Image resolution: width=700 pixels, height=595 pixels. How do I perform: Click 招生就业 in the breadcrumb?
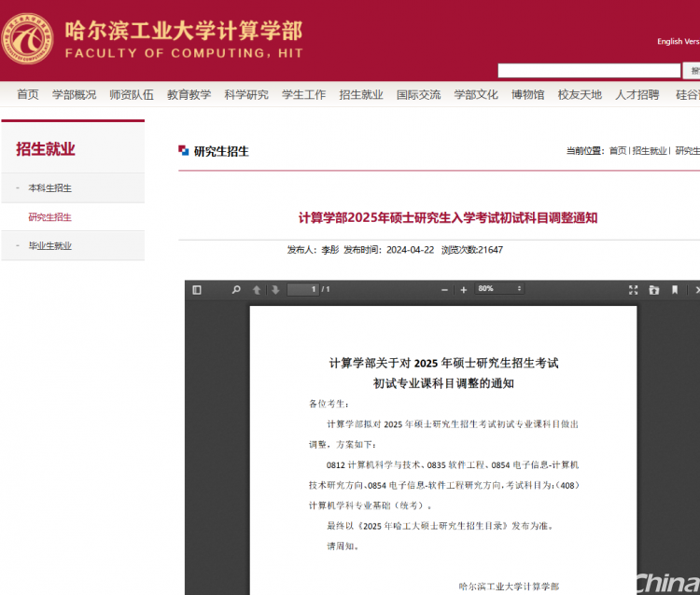point(650,151)
